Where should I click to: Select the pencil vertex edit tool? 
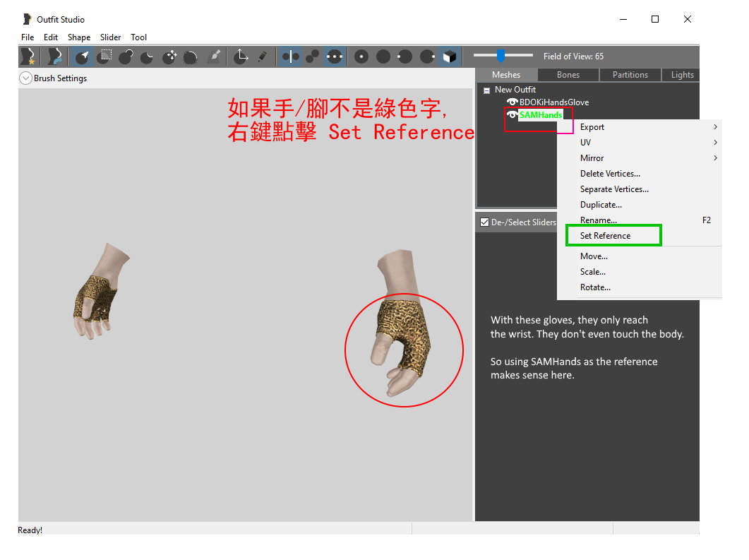[x=262, y=57]
